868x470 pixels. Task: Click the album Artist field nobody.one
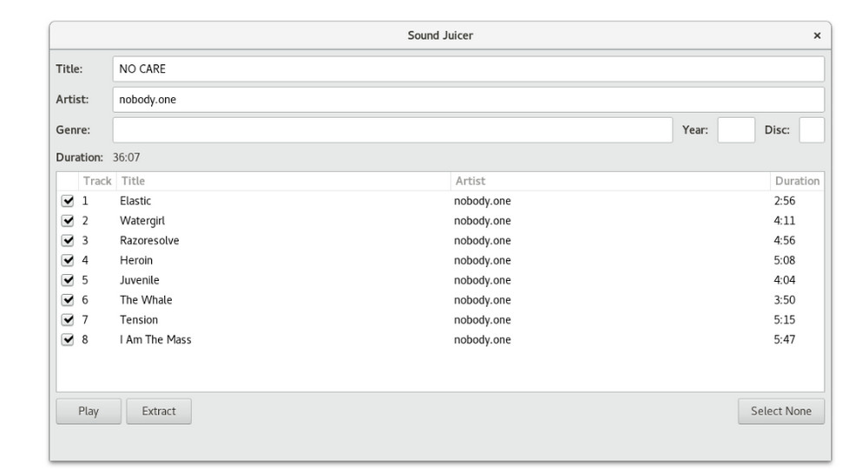point(469,100)
